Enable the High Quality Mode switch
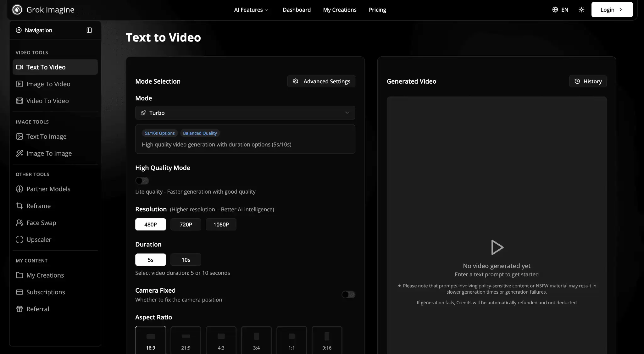The image size is (644, 354). pos(142,181)
